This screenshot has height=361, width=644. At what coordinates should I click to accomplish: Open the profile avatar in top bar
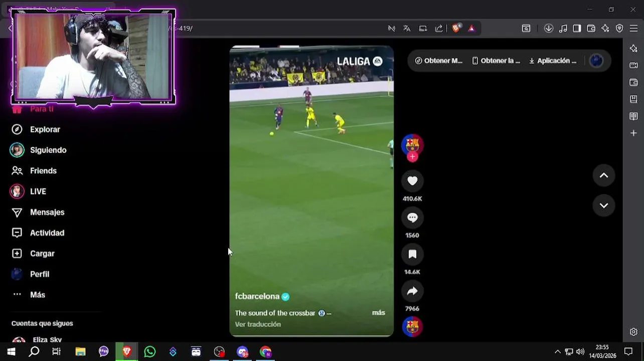coord(596,61)
